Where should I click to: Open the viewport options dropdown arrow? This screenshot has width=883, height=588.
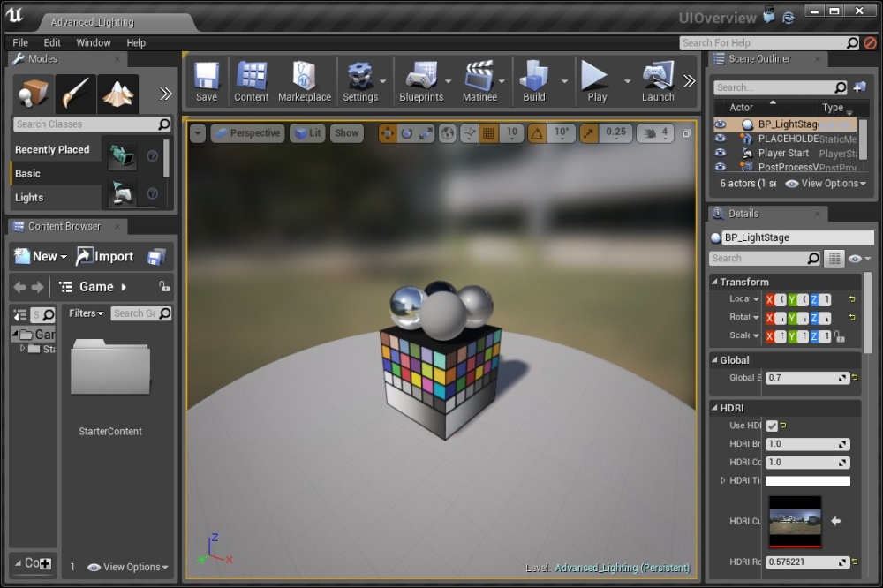[198, 133]
